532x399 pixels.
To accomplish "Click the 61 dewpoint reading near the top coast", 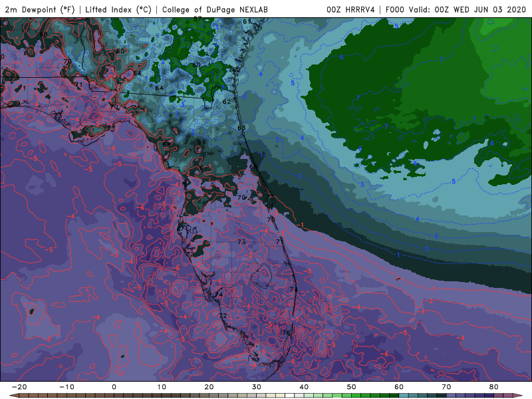I will coord(247,22).
